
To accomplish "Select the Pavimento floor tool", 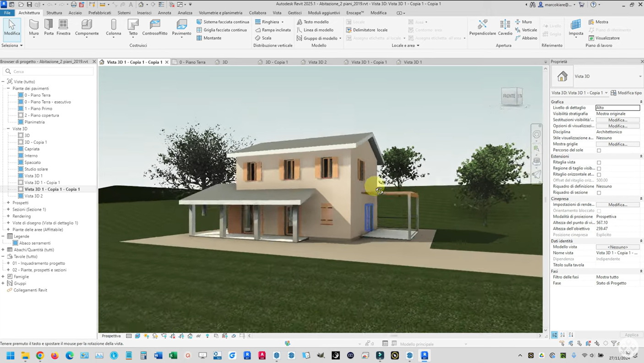I will click(181, 27).
